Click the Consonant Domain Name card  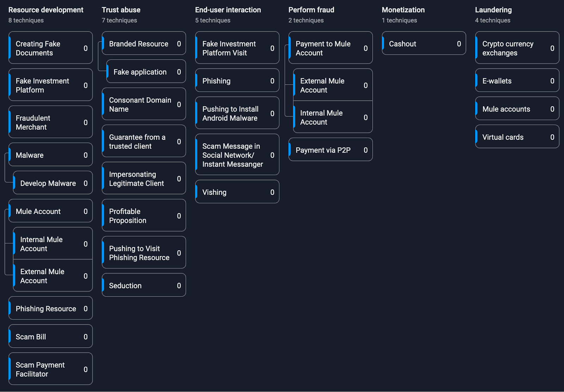(144, 104)
